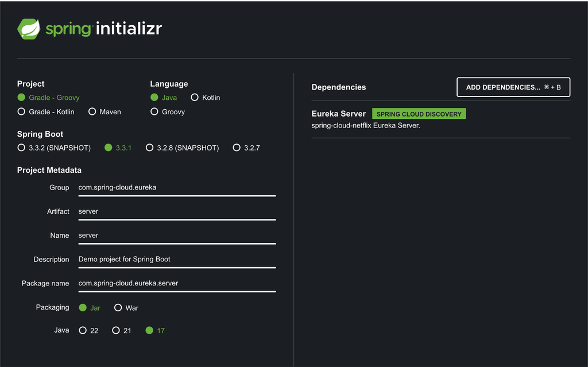The image size is (588, 367).
Task: Choose Maven as the project type
Action: pos(105,112)
